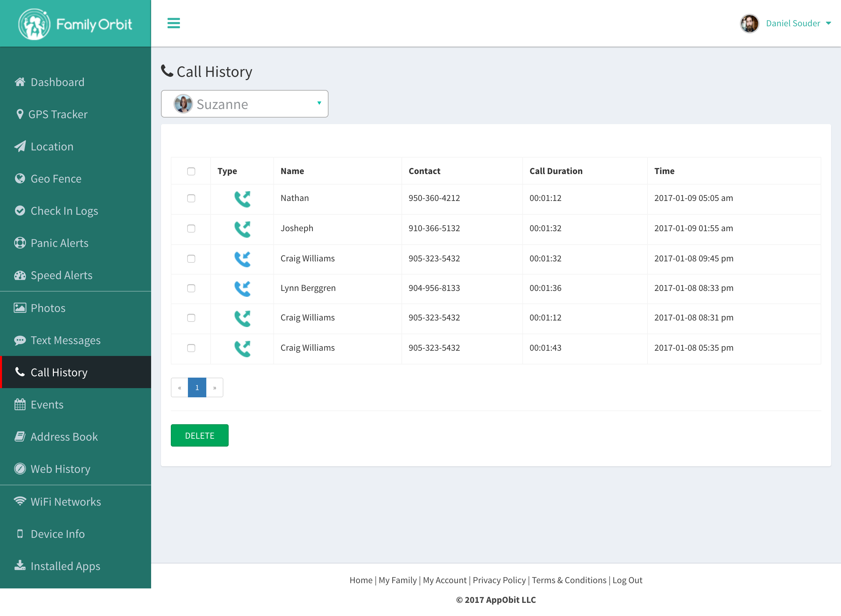Click the Home footer link
This screenshot has height=616, width=841.
[361, 580]
